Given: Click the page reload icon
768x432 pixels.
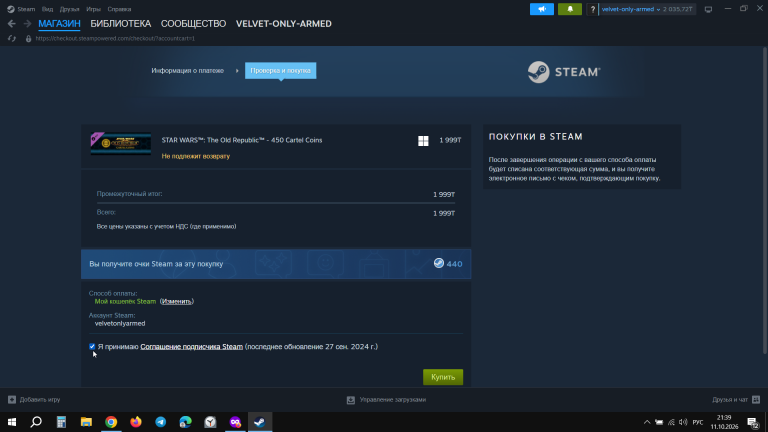Looking at the screenshot, I should [12, 38].
